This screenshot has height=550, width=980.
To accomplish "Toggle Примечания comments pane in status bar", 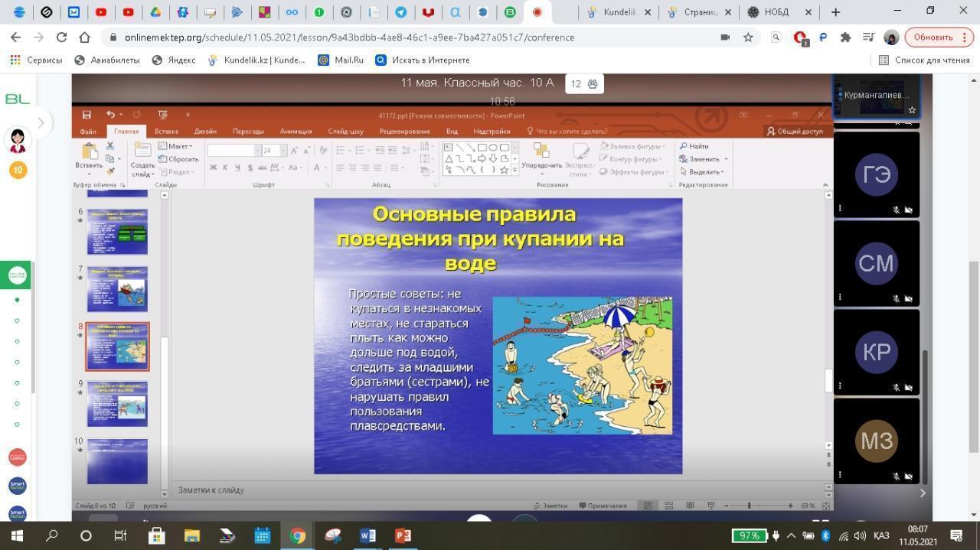I will [603, 506].
